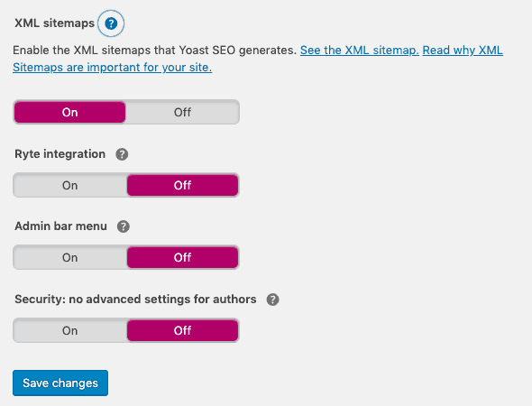Open the XML sitemaps help question icon
532x406 pixels.
pos(111,23)
